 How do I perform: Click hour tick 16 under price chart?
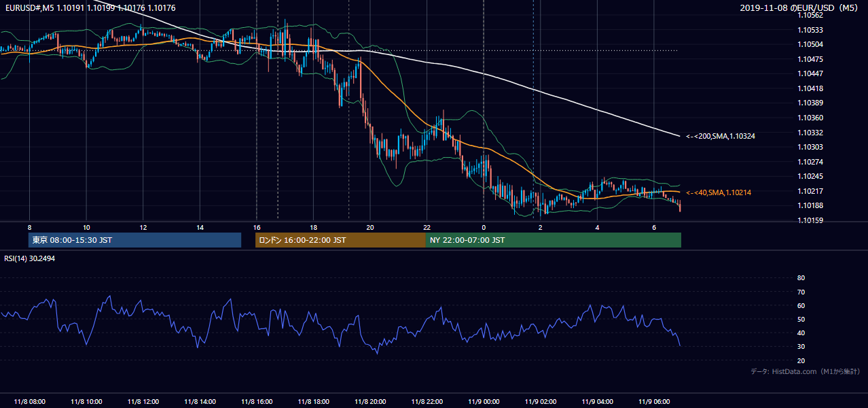257,227
